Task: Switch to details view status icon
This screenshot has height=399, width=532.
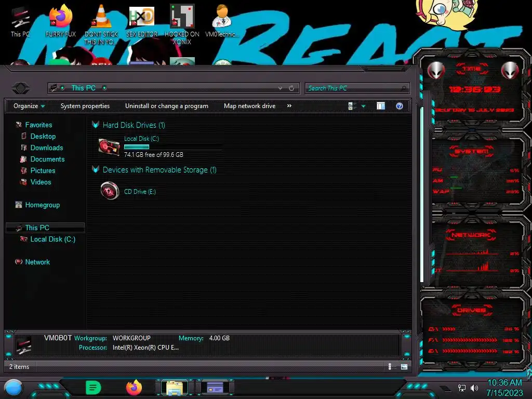Action: [x=391, y=366]
